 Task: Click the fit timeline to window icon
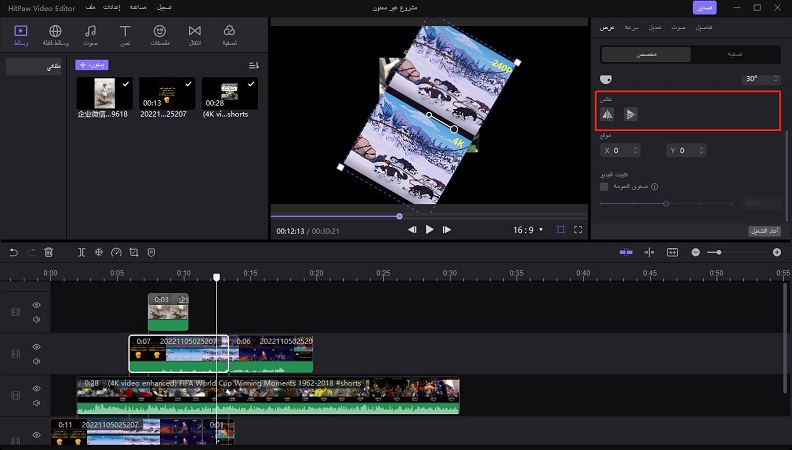coord(672,252)
